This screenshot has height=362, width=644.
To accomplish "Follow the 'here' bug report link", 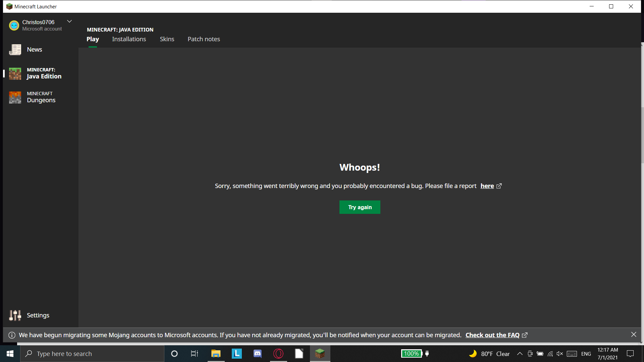I will pos(487,186).
